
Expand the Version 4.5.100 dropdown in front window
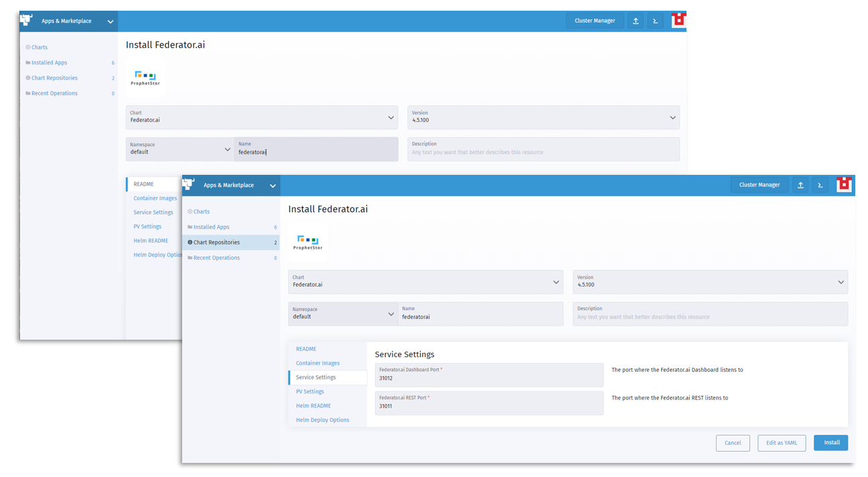[710, 282]
